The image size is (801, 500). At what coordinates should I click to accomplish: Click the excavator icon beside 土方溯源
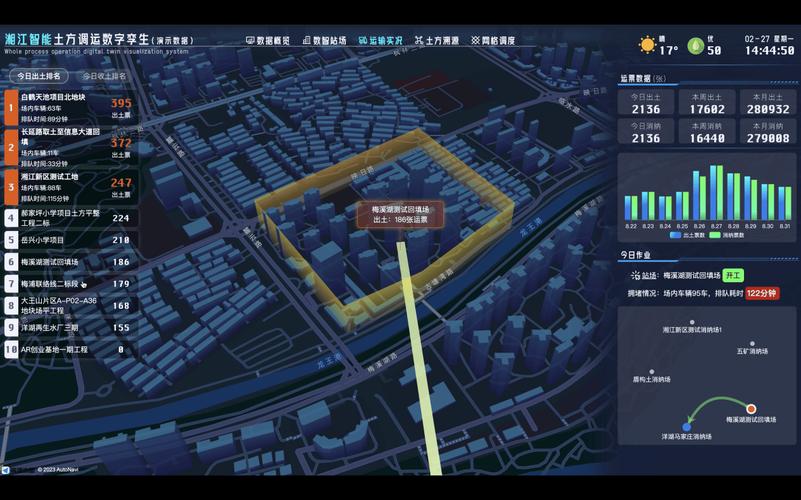[419, 40]
